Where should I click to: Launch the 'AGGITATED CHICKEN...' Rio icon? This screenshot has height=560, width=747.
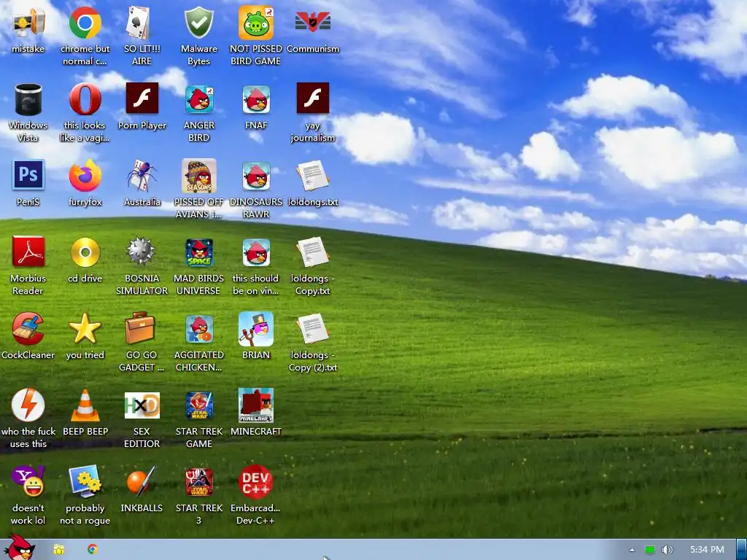tap(198, 330)
